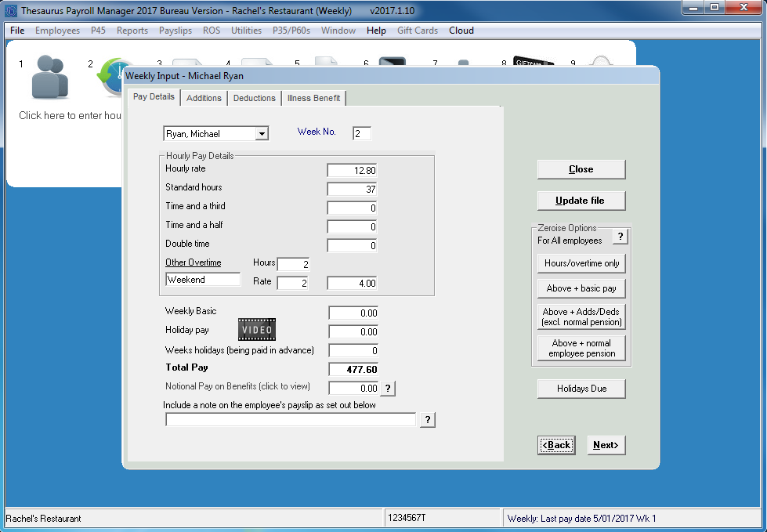Expand the employee dropdown showing Ryan, Michael
The width and height of the screenshot is (767, 532).
point(262,133)
